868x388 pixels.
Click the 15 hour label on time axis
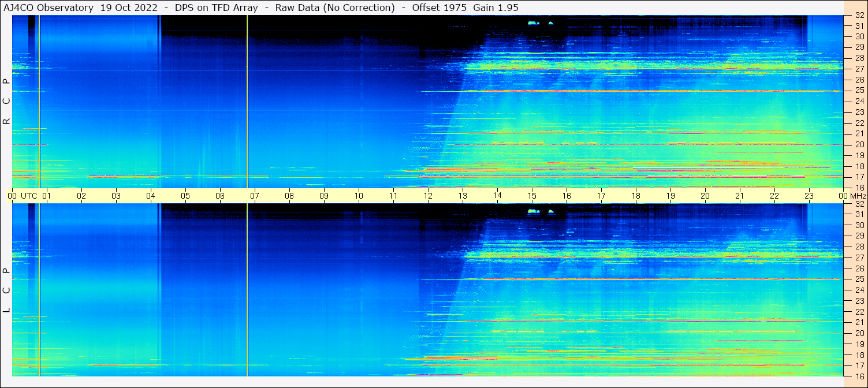[531, 196]
